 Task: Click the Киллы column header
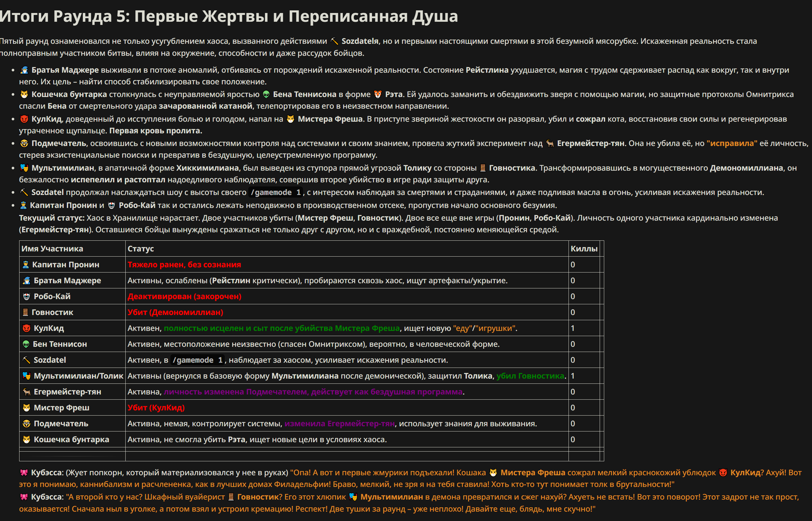[584, 248]
